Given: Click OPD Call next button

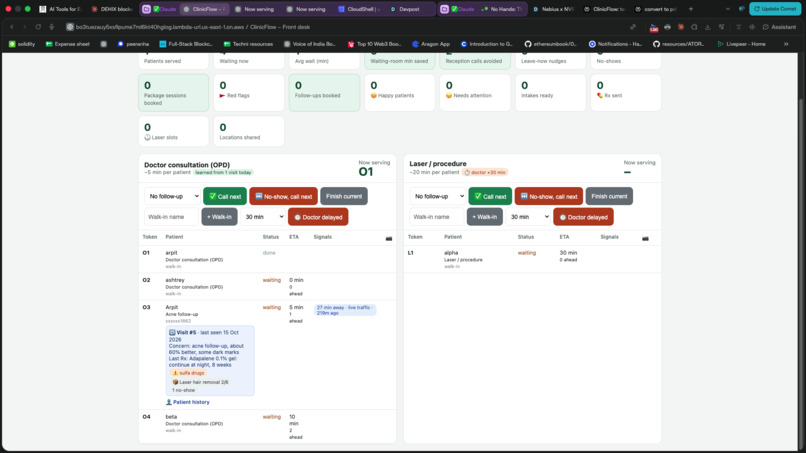Looking at the screenshot, I should click(x=225, y=196).
